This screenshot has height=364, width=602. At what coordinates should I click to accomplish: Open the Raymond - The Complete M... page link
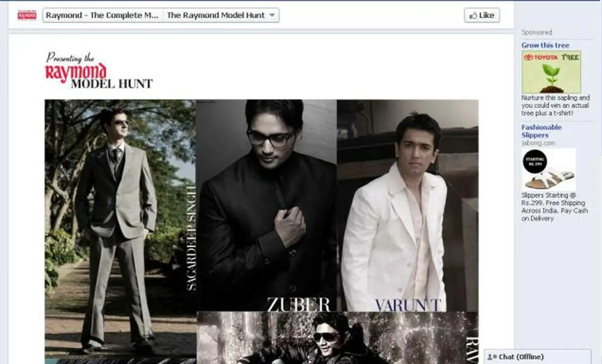point(102,15)
